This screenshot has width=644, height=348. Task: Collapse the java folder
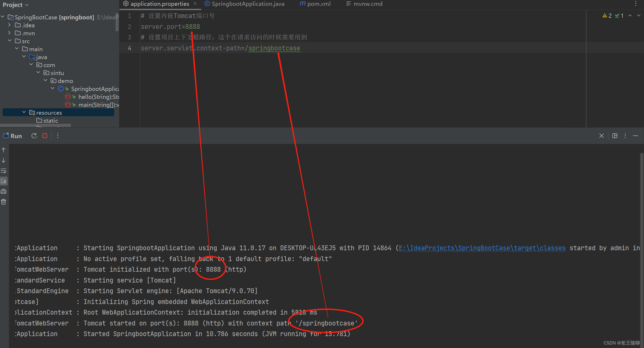click(24, 57)
